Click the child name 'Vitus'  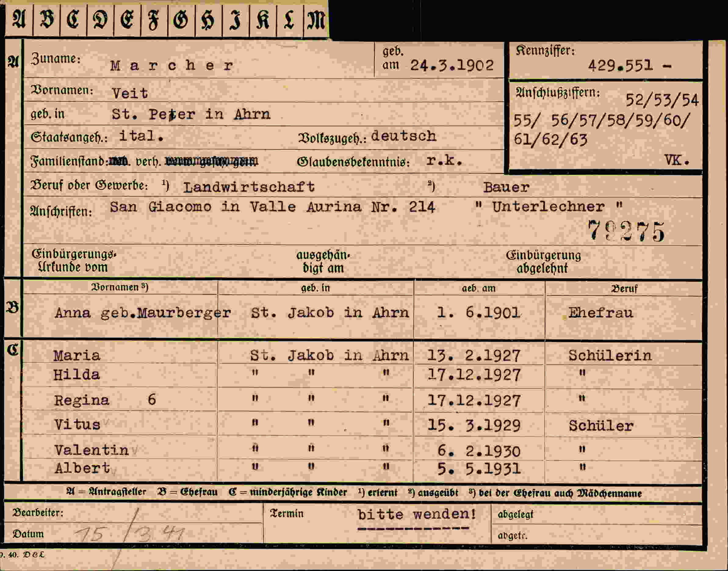point(77,425)
